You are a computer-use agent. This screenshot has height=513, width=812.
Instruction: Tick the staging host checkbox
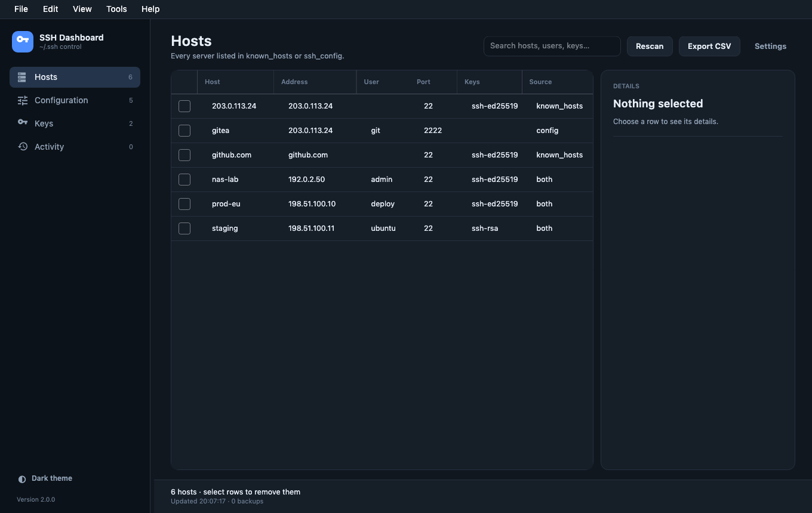184,228
